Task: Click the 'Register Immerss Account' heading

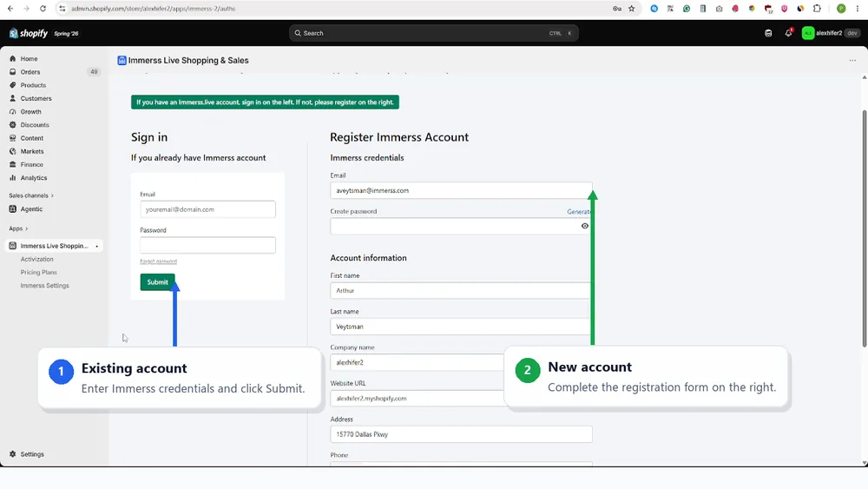Action: [x=399, y=137]
